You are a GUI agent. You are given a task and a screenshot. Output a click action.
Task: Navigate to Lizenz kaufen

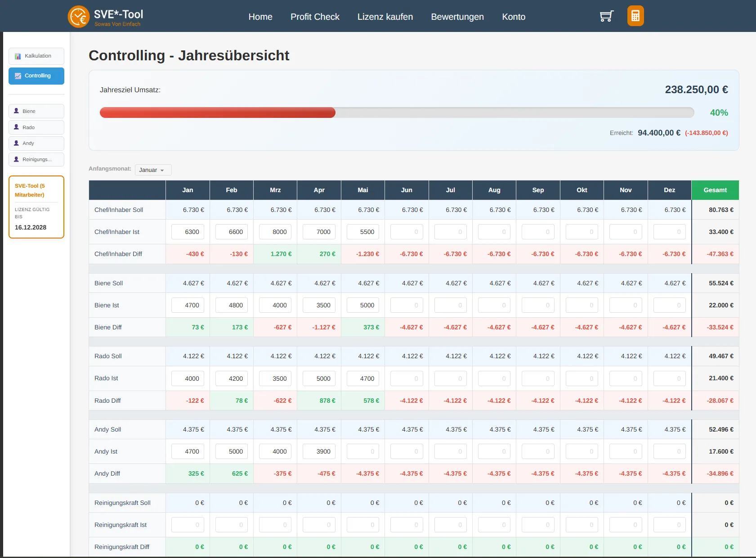[x=385, y=17]
